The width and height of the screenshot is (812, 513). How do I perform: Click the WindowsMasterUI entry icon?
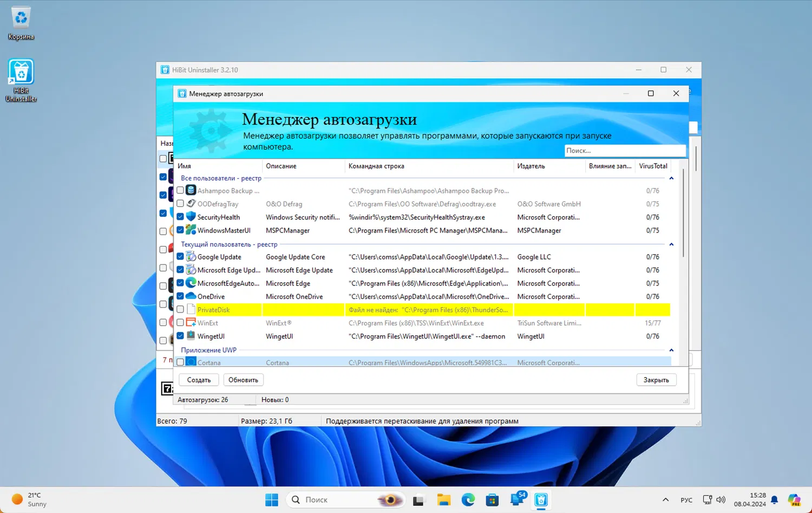click(191, 230)
